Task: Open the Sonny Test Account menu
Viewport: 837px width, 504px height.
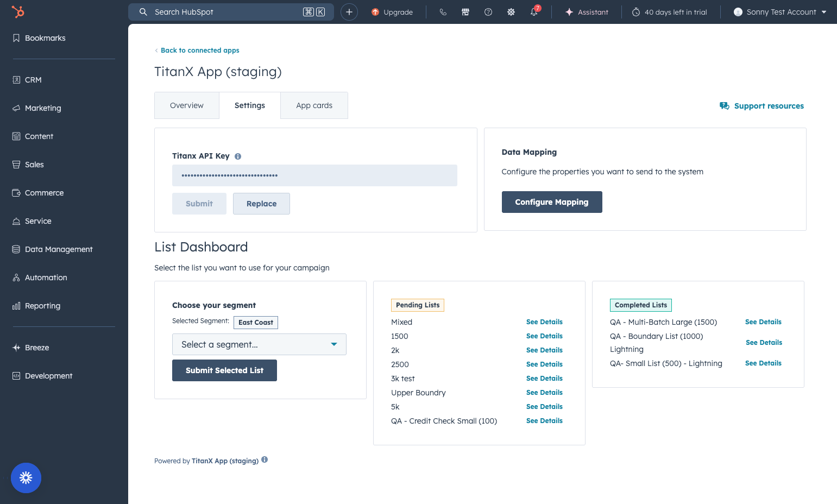Action: click(x=780, y=12)
